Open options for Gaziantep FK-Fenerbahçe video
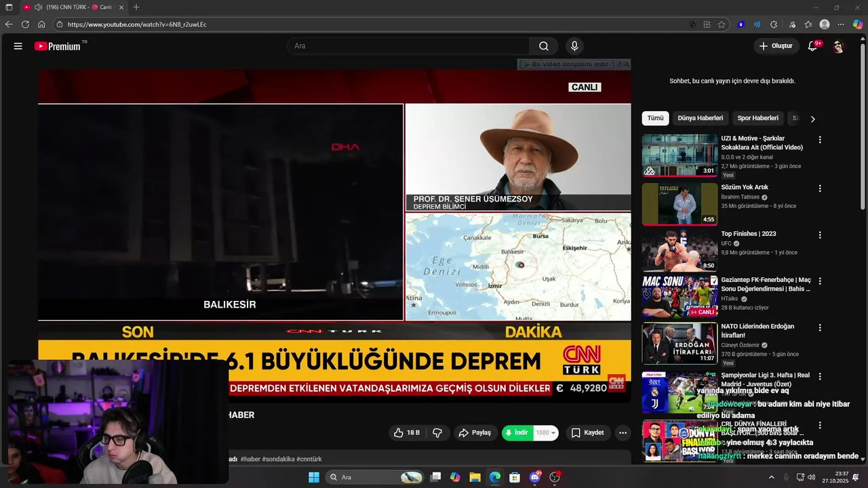 coord(820,281)
